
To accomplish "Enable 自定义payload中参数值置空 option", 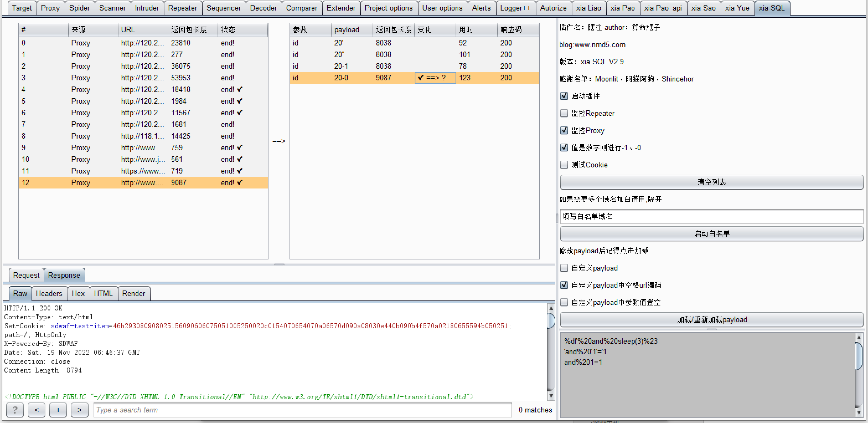I will pyautogui.click(x=564, y=302).
